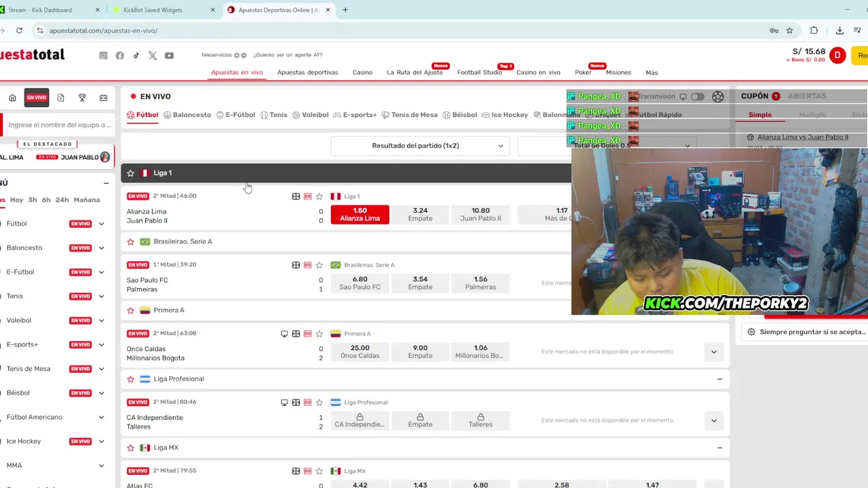Open live stream icon for CA Independiente match
Image resolution: width=868 pixels, height=488 pixels.
pos(284,402)
